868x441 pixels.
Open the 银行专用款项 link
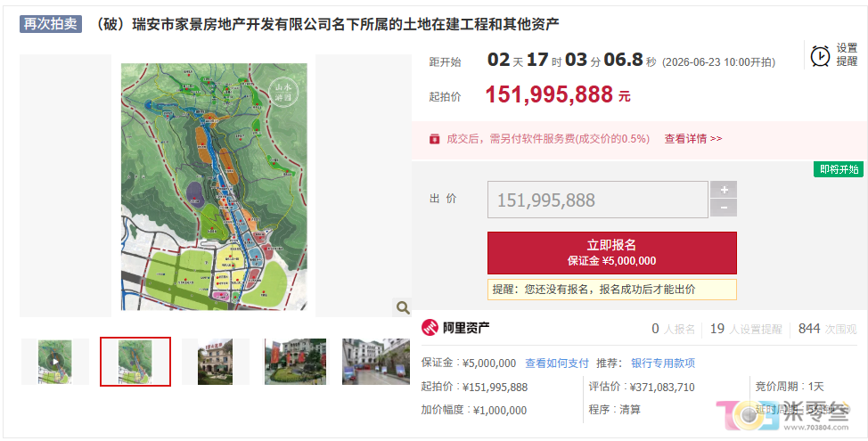663,363
